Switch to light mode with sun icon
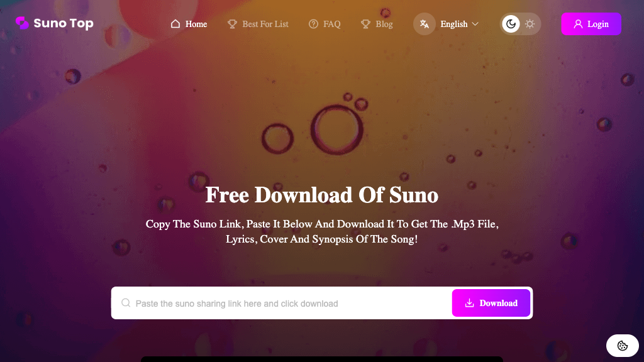This screenshot has height=362, width=644. coord(530,24)
